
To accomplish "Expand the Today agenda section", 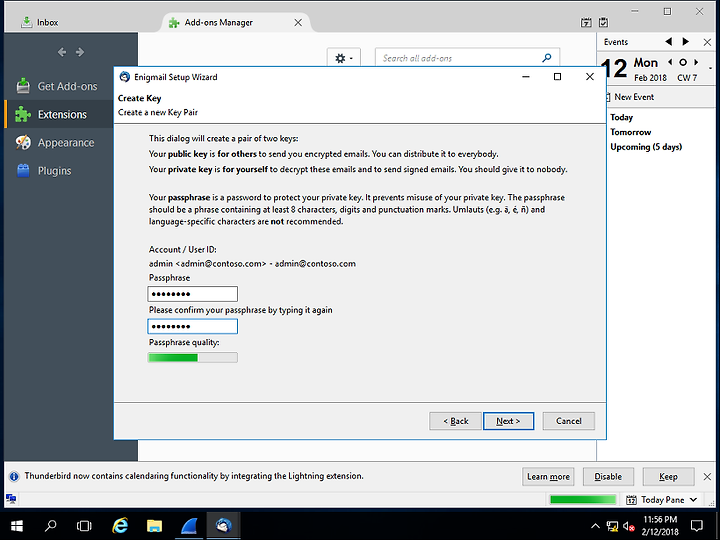I will (x=621, y=118).
